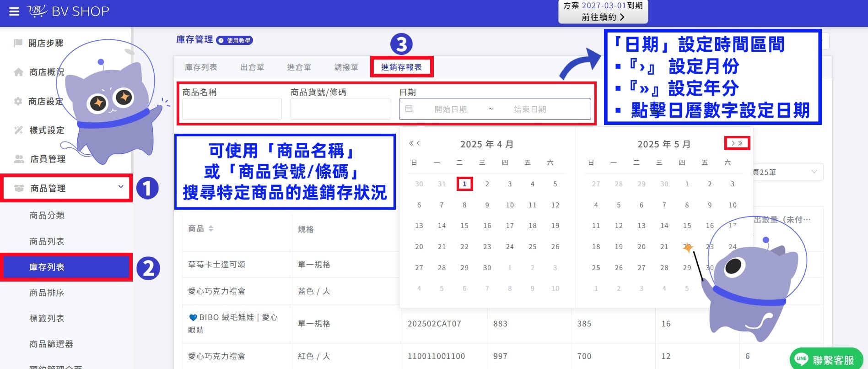
Task: Open LINE 聯繫客服 chat
Action: click(x=826, y=359)
